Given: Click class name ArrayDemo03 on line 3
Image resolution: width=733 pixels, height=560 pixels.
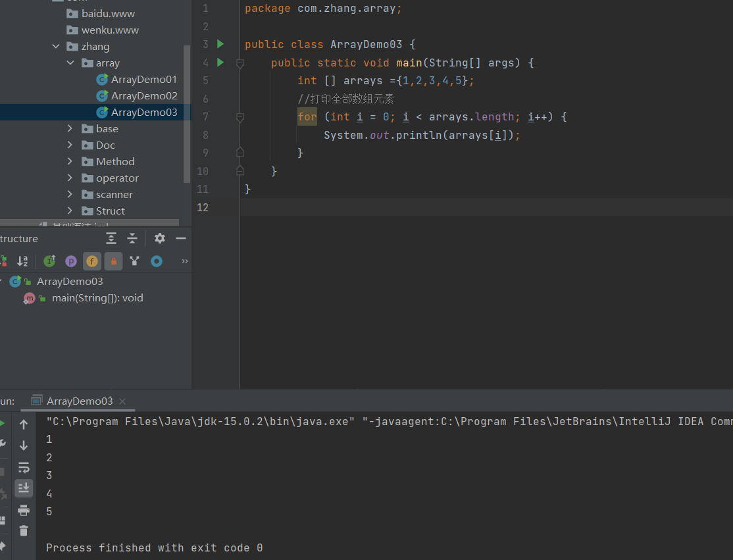Looking at the screenshot, I should 366,44.
